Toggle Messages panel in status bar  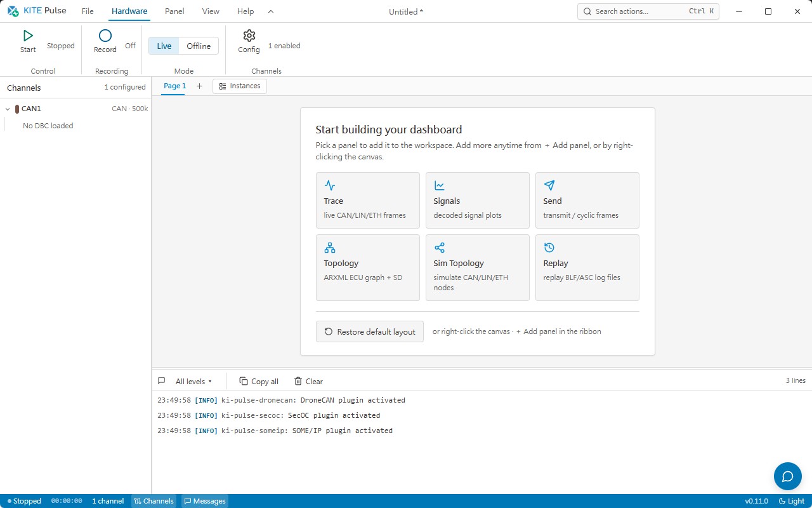[204, 501]
